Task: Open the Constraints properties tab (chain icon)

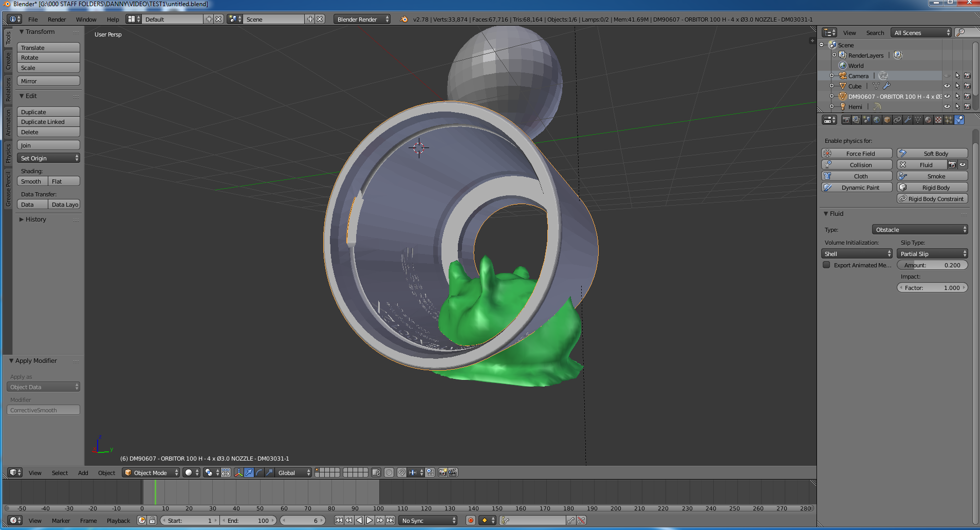Action: 897,120
